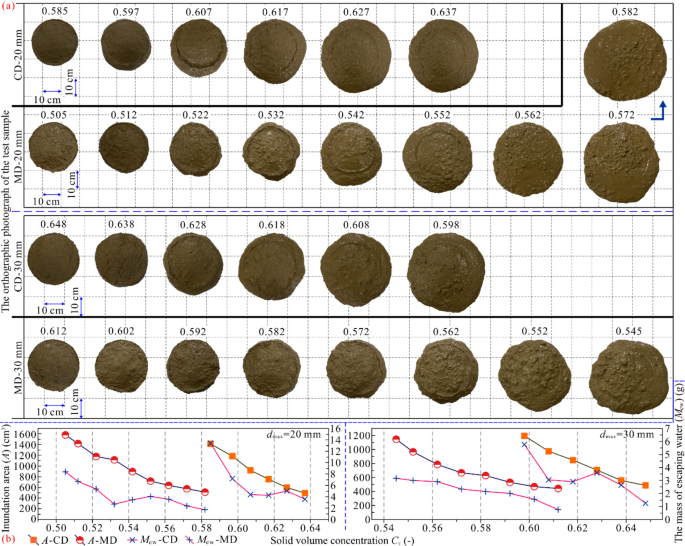Open the sample photo labeled 0.545
Image resolution: width=685 pixels, height=546 pixels.
click(x=629, y=379)
